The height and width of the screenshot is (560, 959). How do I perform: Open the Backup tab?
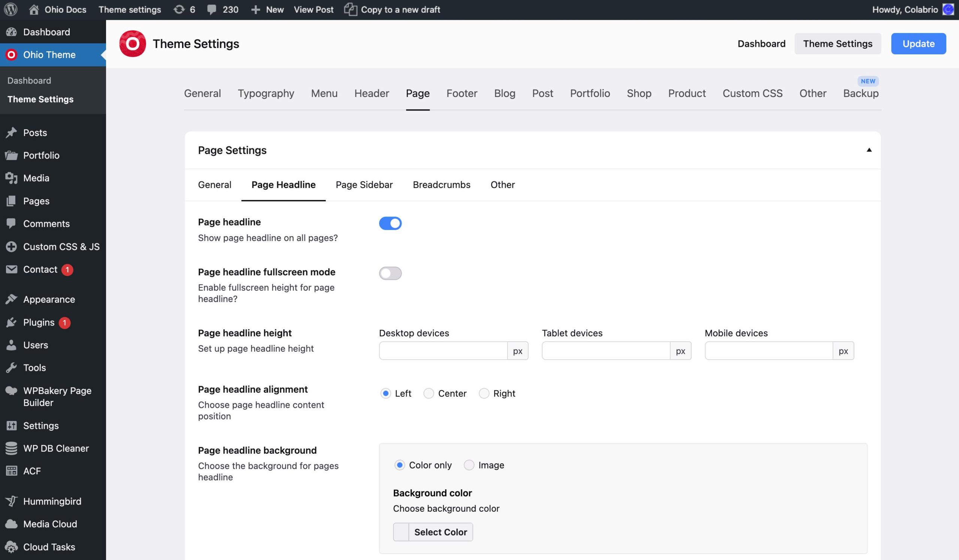tap(861, 94)
